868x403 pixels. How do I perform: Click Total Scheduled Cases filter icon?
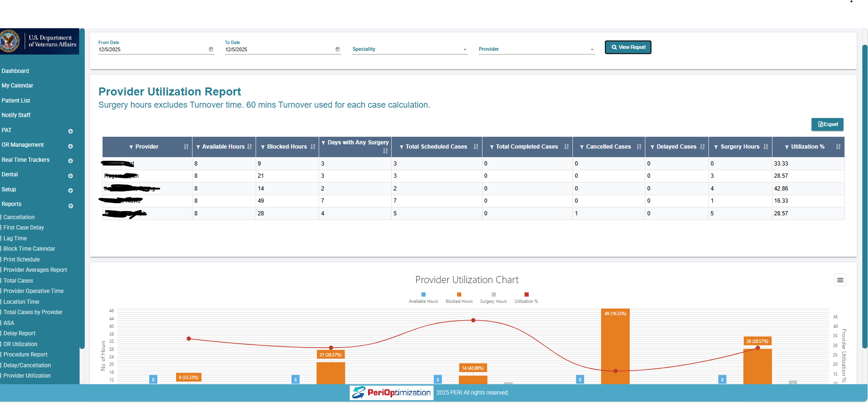coord(402,147)
